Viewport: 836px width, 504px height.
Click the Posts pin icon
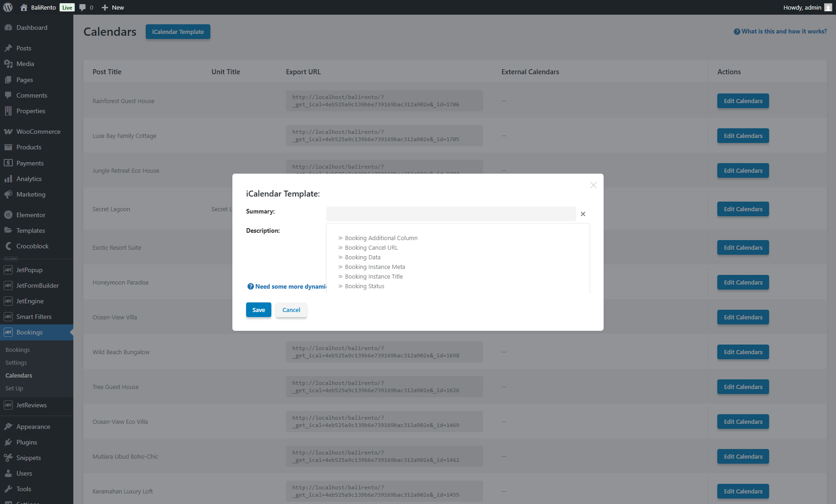[8, 48]
